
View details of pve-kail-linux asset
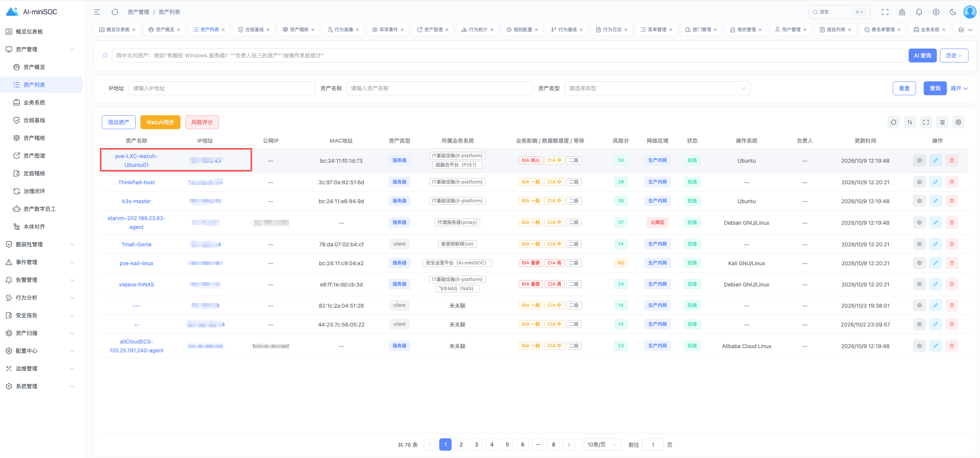tap(919, 263)
